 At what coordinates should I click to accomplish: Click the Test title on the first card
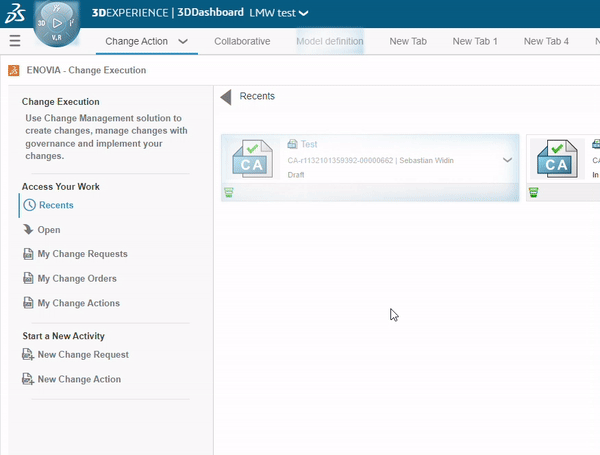pos(309,144)
